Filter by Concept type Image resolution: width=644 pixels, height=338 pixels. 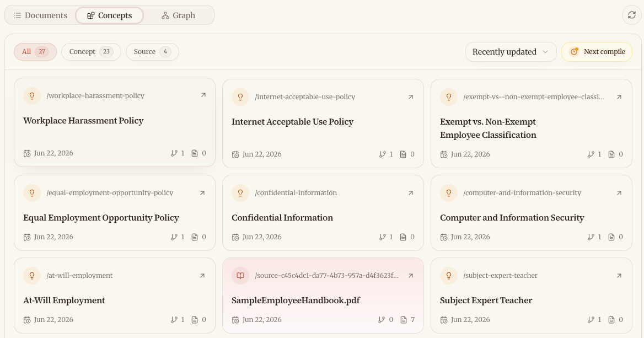click(x=91, y=52)
